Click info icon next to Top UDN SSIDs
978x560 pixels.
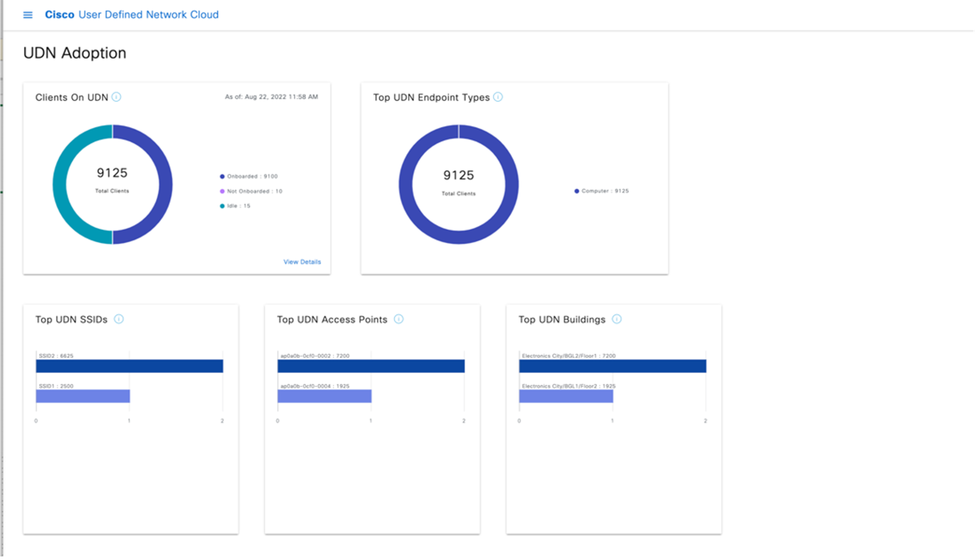point(119,319)
